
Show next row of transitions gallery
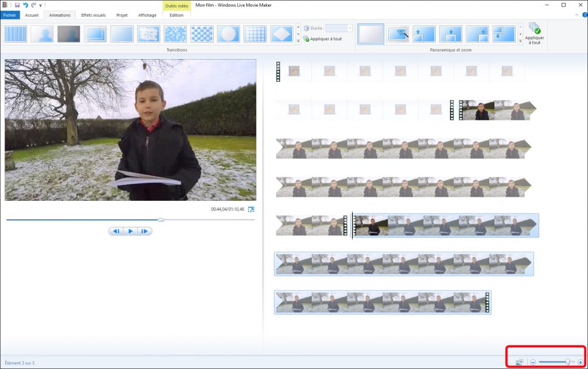pos(298,34)
